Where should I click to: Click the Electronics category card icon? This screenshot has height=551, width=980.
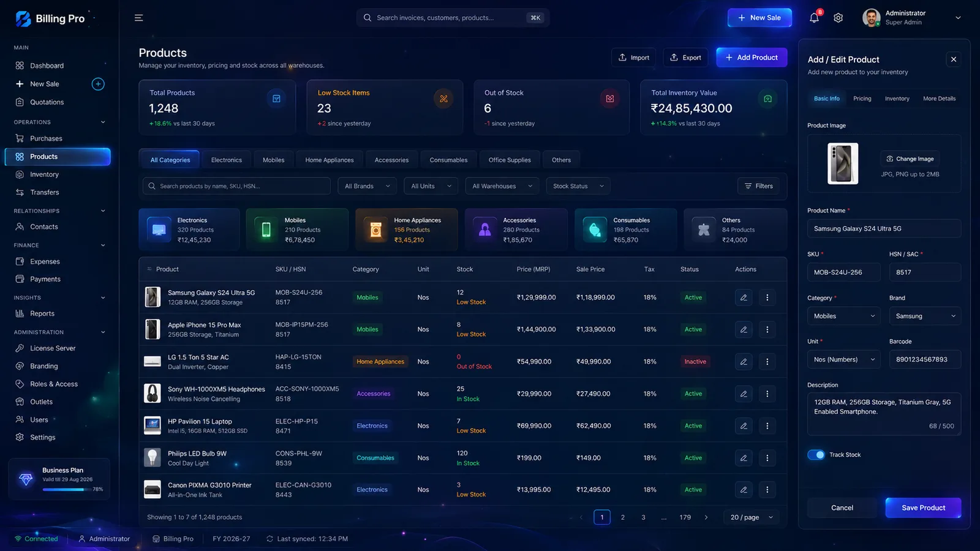point(159,230)
